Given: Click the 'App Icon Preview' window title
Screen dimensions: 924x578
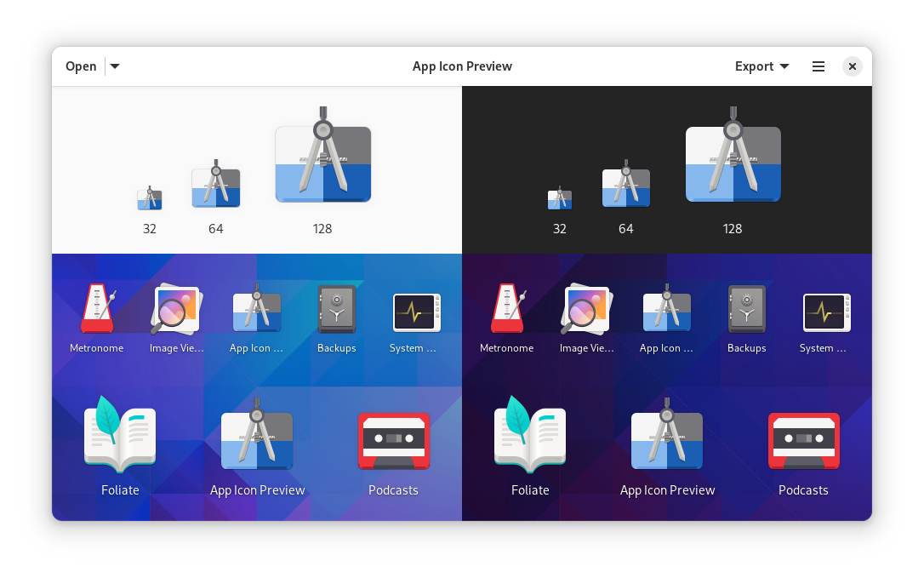Looking at the screenshot, I should [462, 66].
